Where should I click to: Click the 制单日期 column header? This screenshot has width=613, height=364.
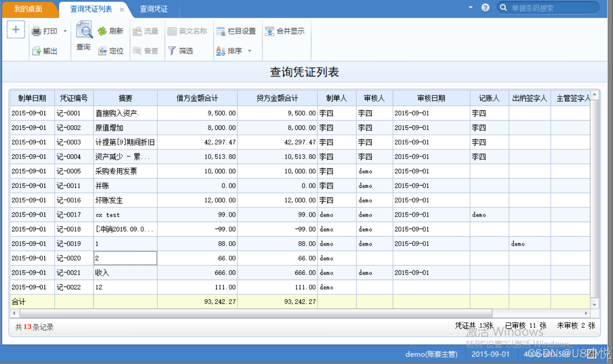32,98
